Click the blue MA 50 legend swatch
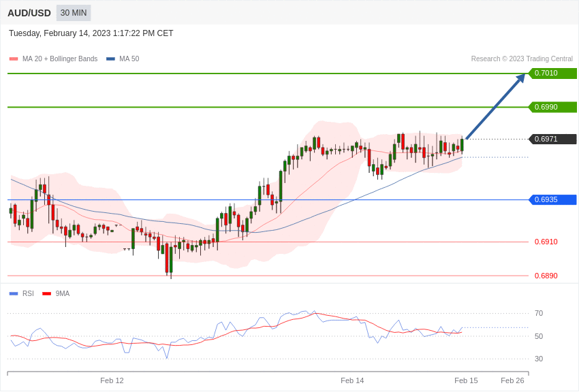Screen dimensions: 579x392 [x=110, y=59]
